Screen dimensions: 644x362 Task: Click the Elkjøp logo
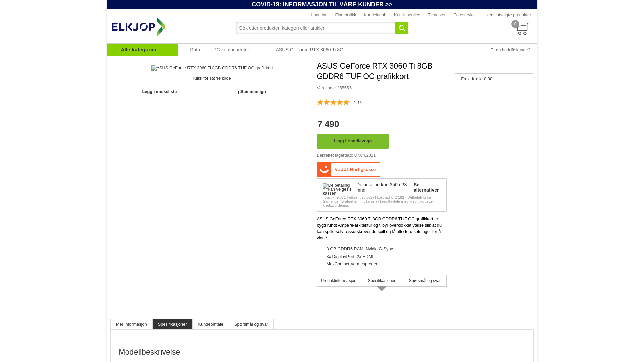coord(139,27)
